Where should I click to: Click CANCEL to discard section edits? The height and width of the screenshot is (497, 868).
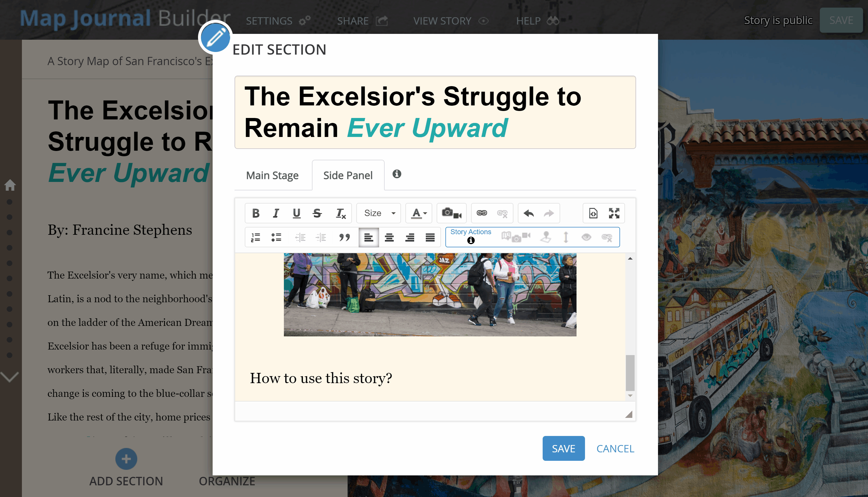click(x=615, y=448)
